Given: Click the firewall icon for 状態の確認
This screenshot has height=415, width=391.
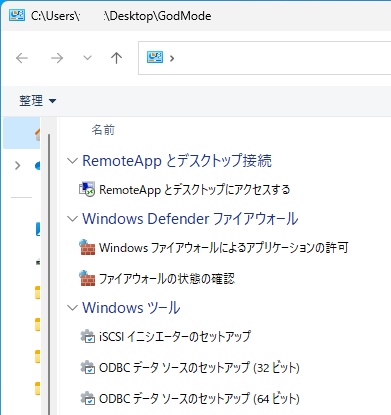Looking at the screenshot, I should click(87, 278).
